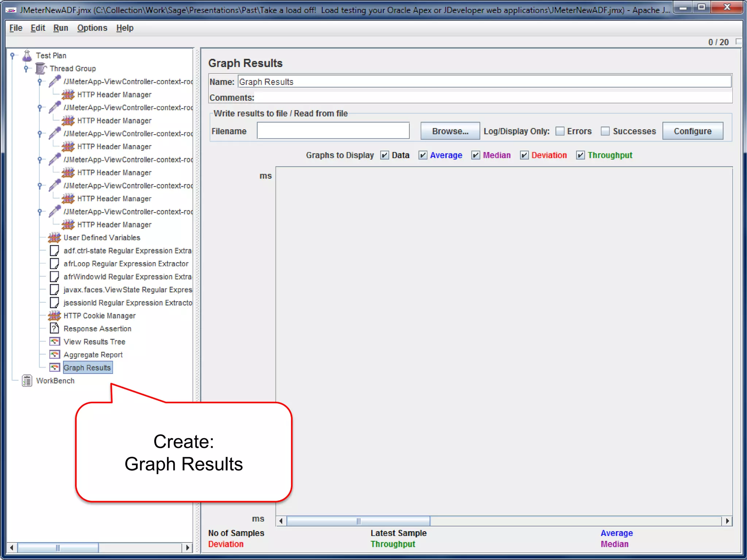Click the last HTTP sampler pipette icon
The height and width of the screenshot is (560, 747).
pos(55,211)
